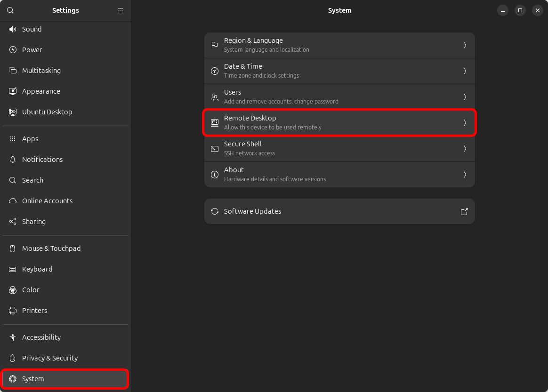This screenshot has height=392, width=548.
Task: Open Online Accounts label in sidebar
Action: tap(47, 201)
